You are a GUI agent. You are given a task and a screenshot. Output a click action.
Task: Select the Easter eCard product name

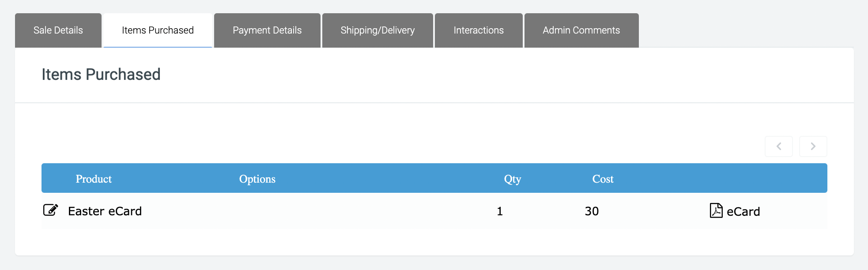pos(105,211)
